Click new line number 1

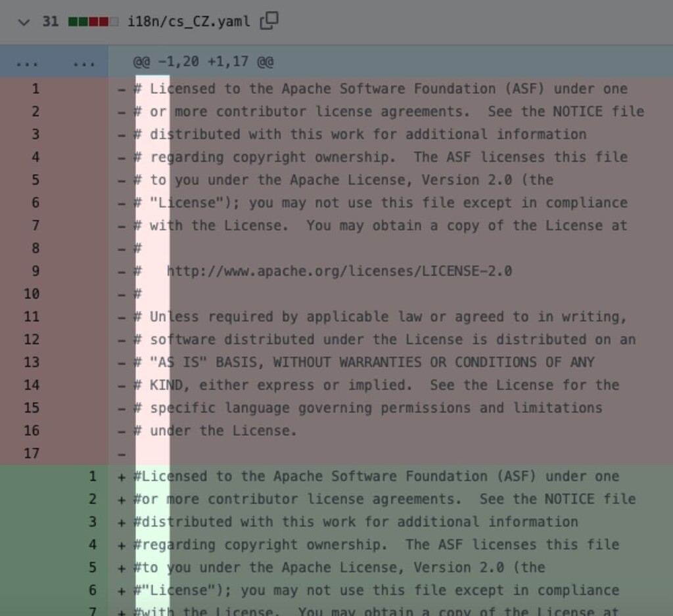92,476
